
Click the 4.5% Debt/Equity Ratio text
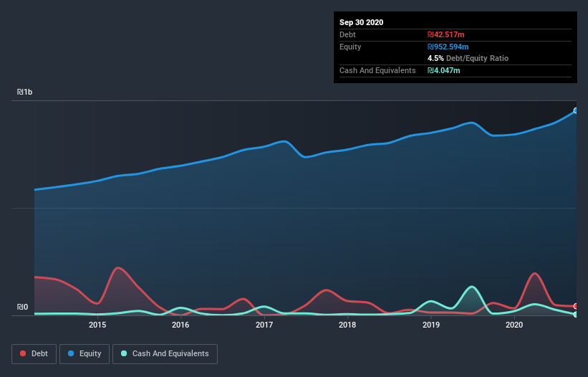(x=468, y=58)
